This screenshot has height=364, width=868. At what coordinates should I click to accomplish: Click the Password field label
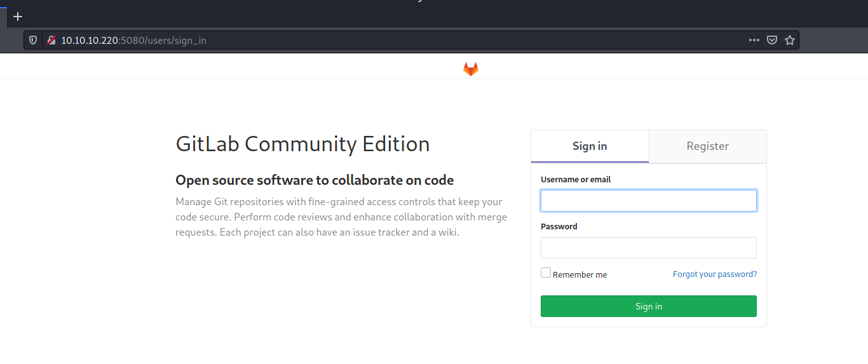tap(559, 227)
